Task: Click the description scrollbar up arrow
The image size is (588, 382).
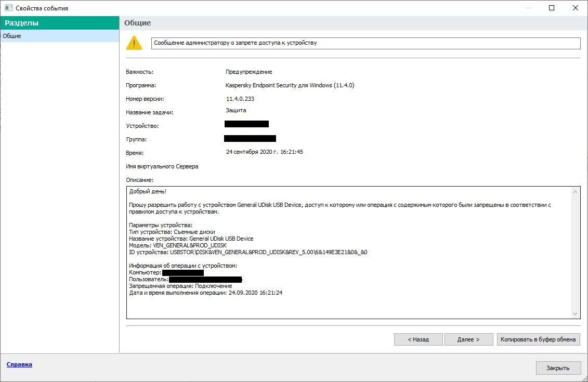Action: tap(575, 192)
